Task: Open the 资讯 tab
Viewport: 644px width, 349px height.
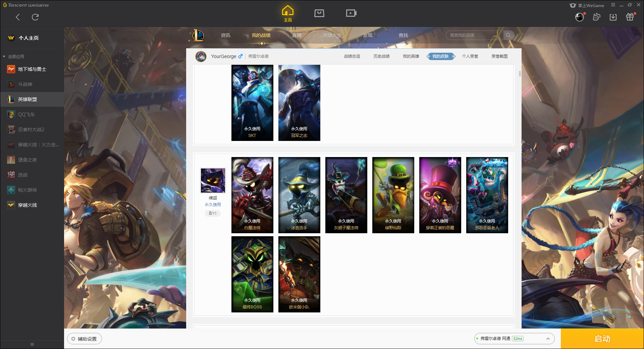Action: pyautogui.click(x=225, y=35)
